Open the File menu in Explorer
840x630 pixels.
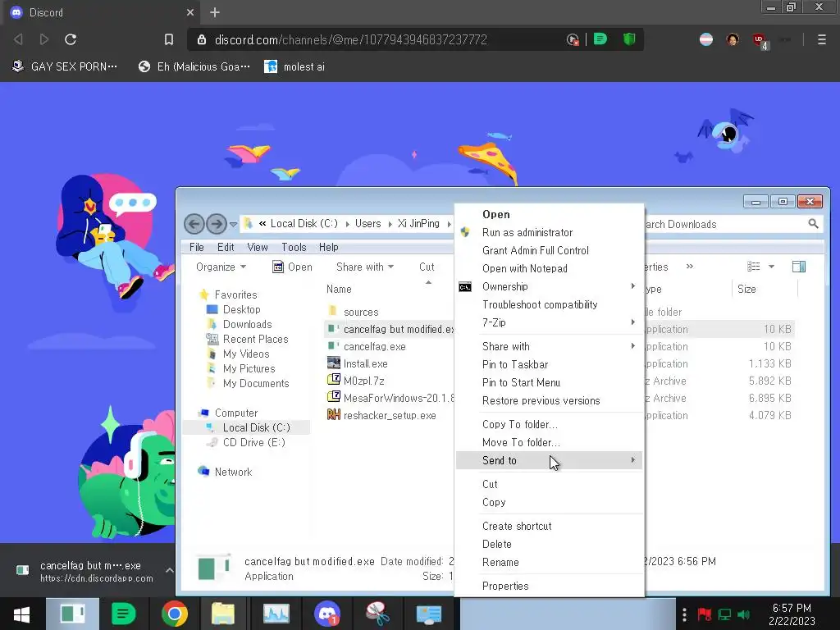[197, 247]
